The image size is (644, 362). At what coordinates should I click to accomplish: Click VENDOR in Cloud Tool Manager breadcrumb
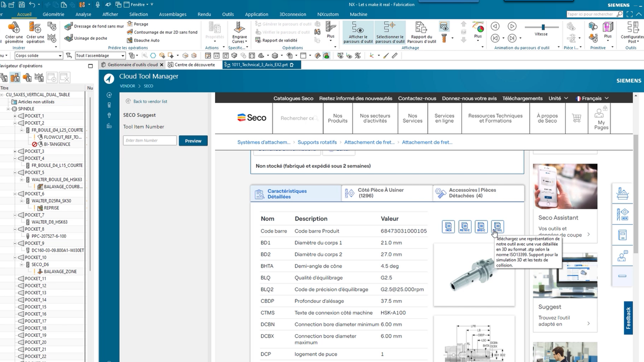tap(127, 86)
